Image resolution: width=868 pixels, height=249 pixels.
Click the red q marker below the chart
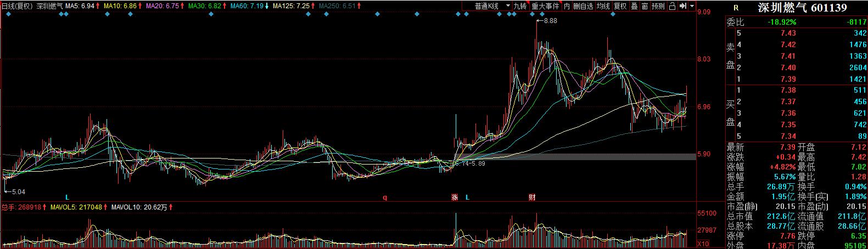385,197
